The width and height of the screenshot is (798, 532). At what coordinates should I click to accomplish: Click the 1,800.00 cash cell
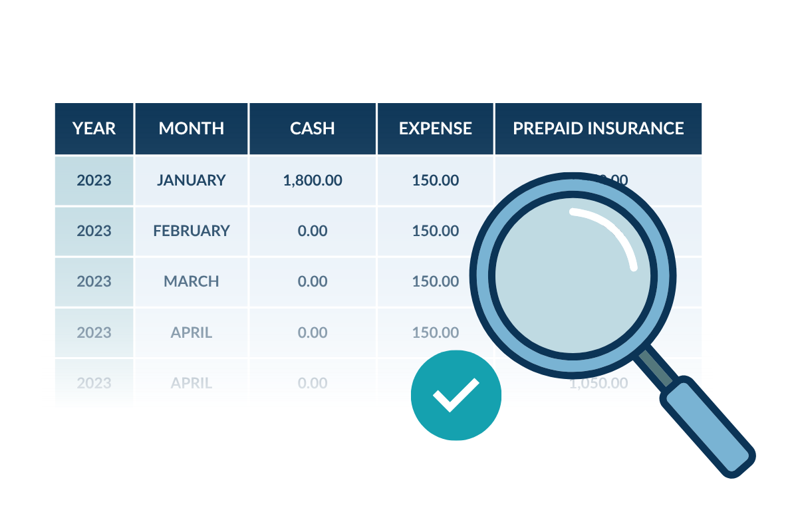point(313,180)
